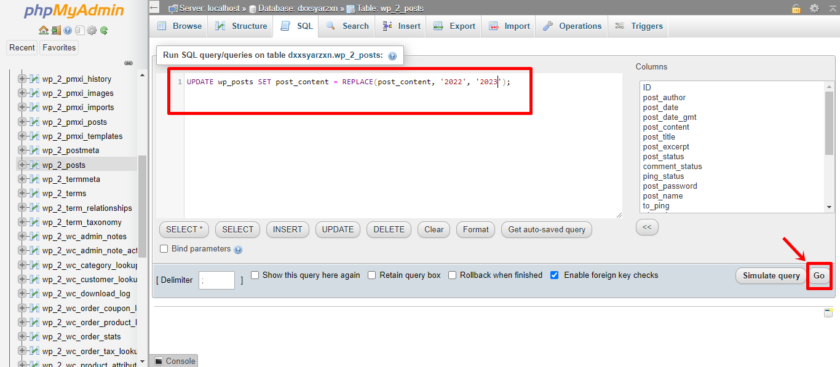
Task: Expand the wp_2_wc_category_lookup tree node
Action: tap(22, 265)
